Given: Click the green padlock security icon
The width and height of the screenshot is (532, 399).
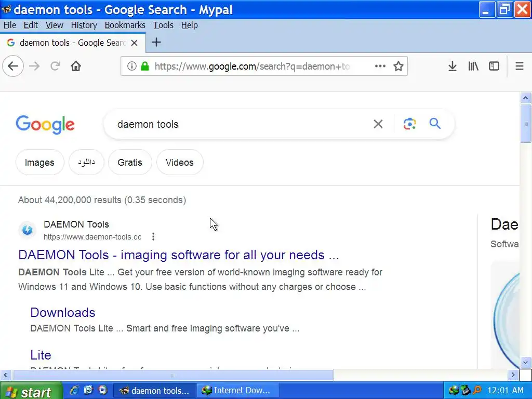Looking at the screenshot, I should click(x=145, y=66).
